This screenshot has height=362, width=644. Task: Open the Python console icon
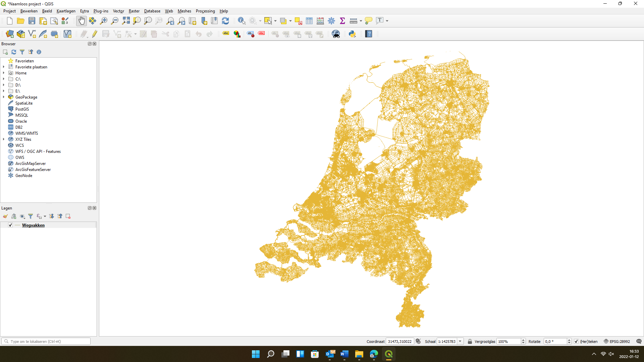pyautogui.click(x=352, y=34)
